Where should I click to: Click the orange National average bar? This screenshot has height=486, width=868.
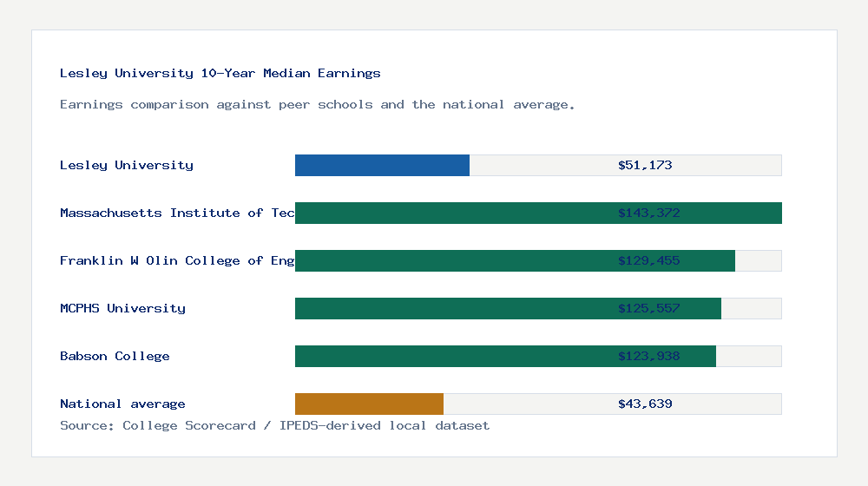[x=369, y=404]
